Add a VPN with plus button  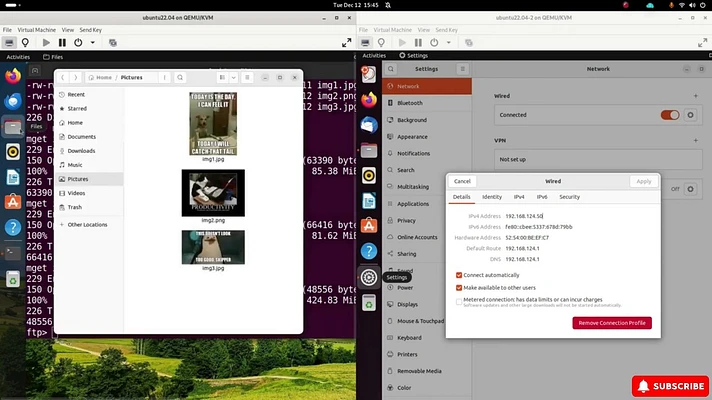[x=696, y=140]
